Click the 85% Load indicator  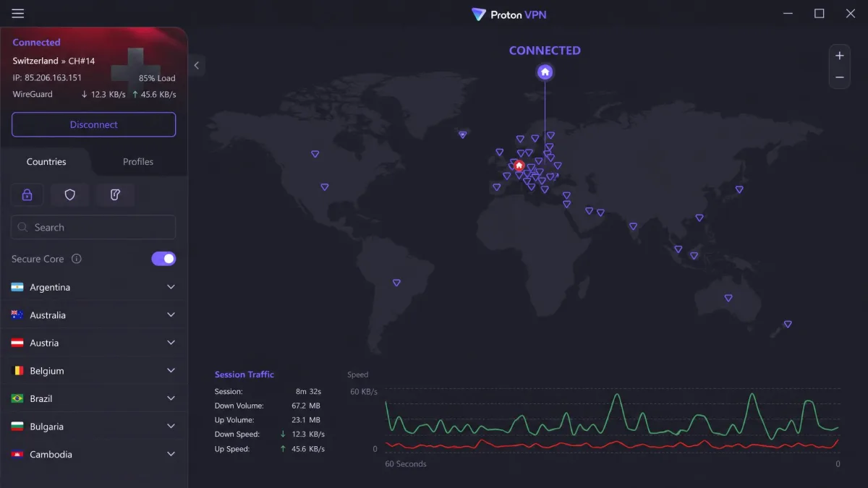(x=157, y=78)
